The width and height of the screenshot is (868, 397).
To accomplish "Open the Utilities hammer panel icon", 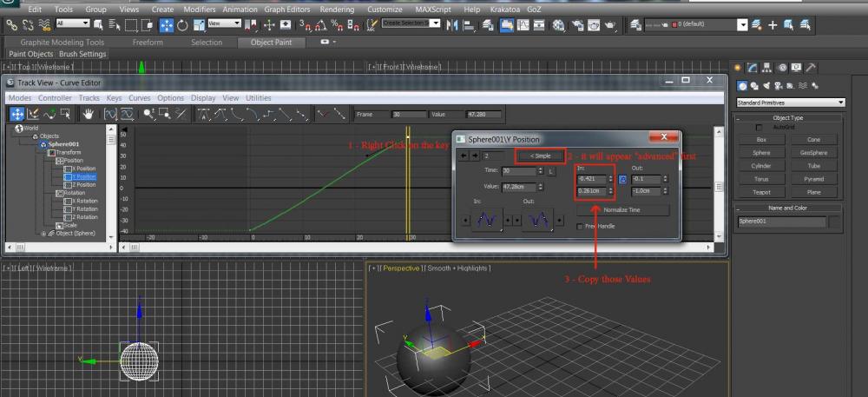I will [x=810, y=68].
